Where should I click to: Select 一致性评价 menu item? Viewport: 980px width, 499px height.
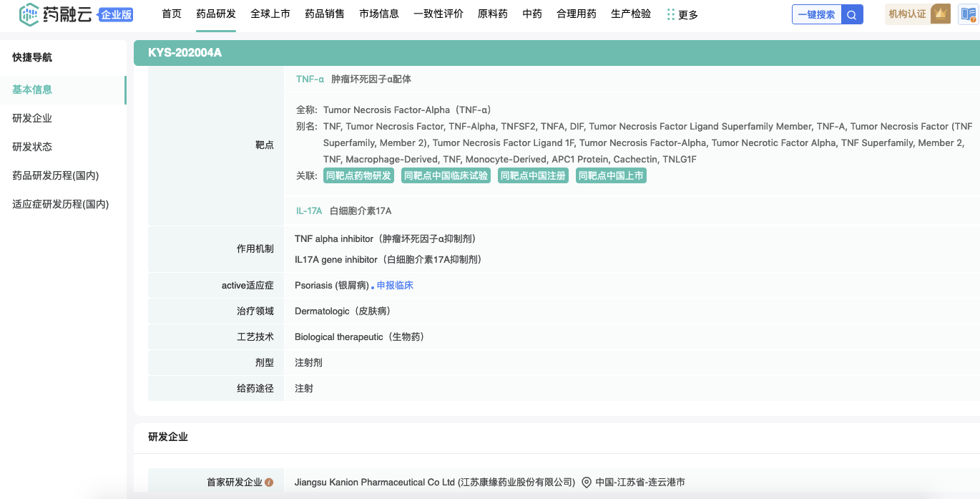(438, 14)
